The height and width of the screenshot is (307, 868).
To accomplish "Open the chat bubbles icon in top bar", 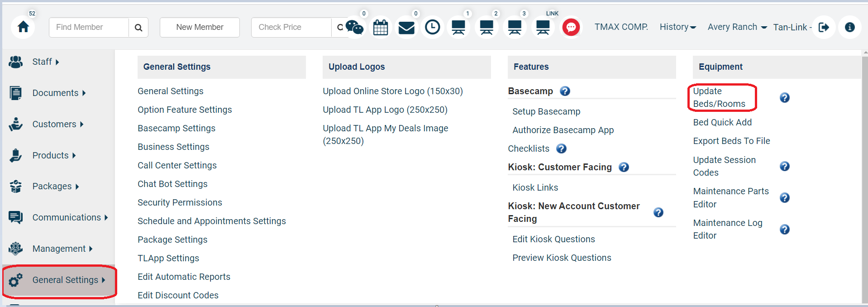I will point(354,27).
